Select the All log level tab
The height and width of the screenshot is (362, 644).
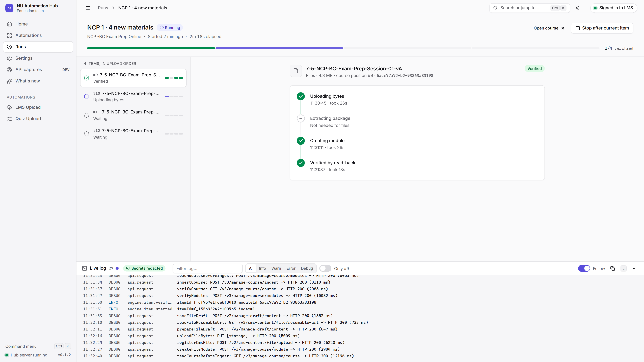[x=251, y=268]
